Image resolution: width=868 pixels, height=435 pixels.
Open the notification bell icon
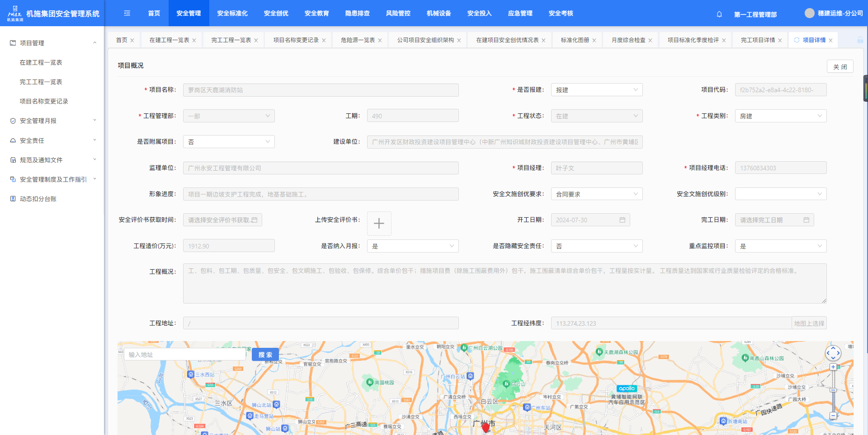[719, 14]
